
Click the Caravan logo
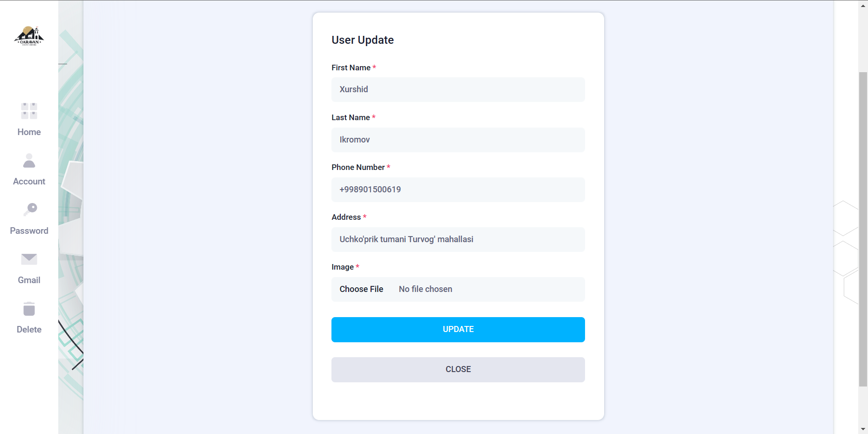click(x=29, y=36)
